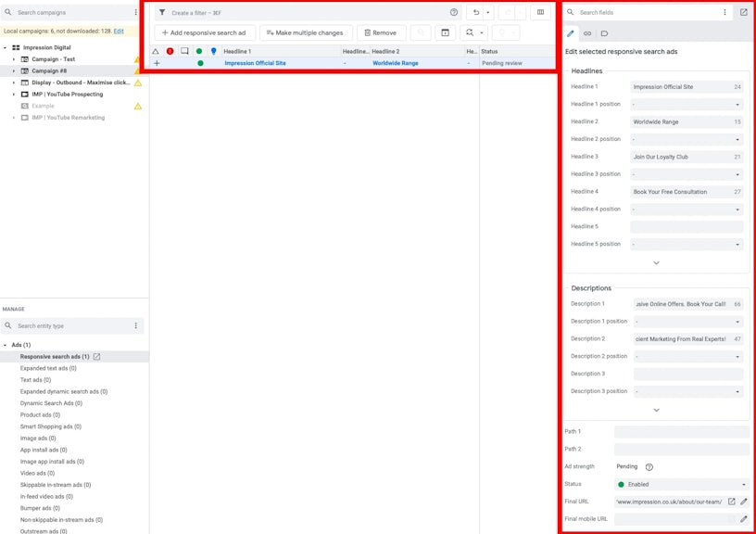The height and width of the screenshot is (534, 756).
Task: Select IMP | YouTube Prospecting campaign
Action: pos(67,95)
